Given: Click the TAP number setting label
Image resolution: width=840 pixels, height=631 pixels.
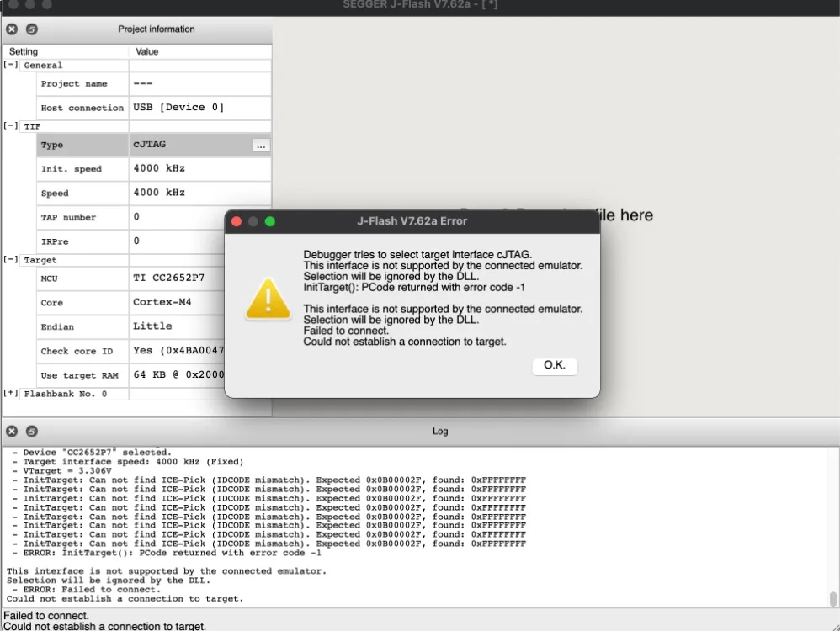Looking at the screenshot, I should pyautogui.click(x=68, y=217).
